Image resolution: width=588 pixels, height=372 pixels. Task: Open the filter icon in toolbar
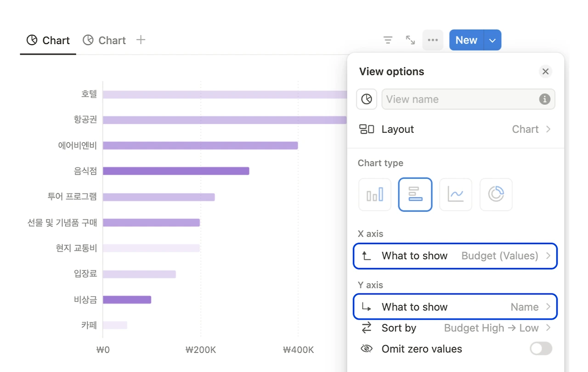[x=388, y=40]
